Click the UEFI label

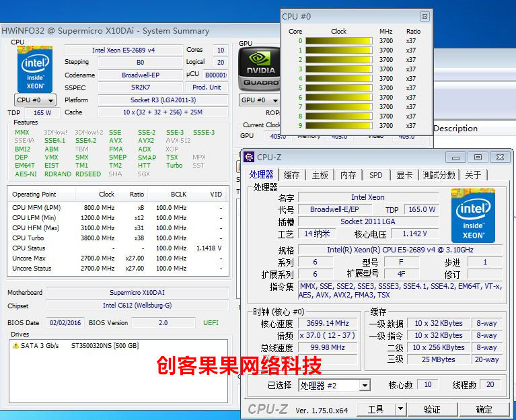pyautogui.click(x=211, y=322)
